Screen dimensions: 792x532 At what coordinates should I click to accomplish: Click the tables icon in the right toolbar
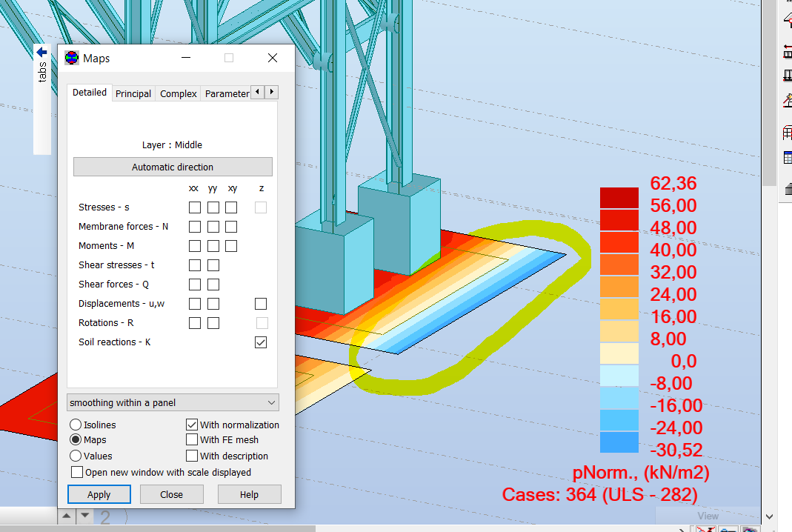click(x=787, y=156)
